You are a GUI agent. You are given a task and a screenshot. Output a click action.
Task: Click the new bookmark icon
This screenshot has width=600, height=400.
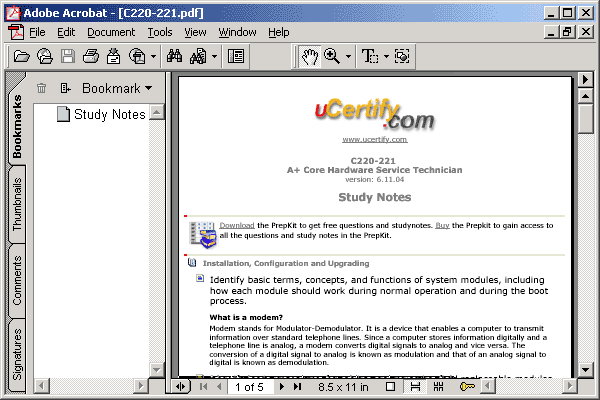click(65, 88)
